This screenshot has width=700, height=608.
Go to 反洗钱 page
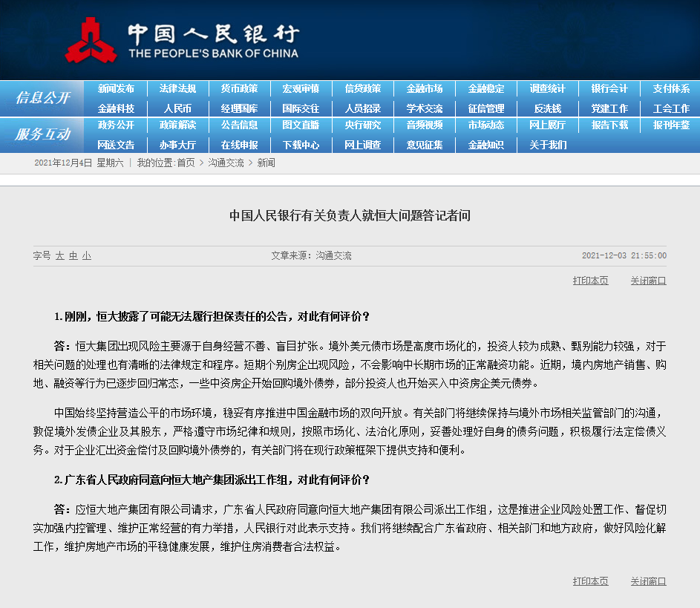pyautogui.click(x=548, y=108)
